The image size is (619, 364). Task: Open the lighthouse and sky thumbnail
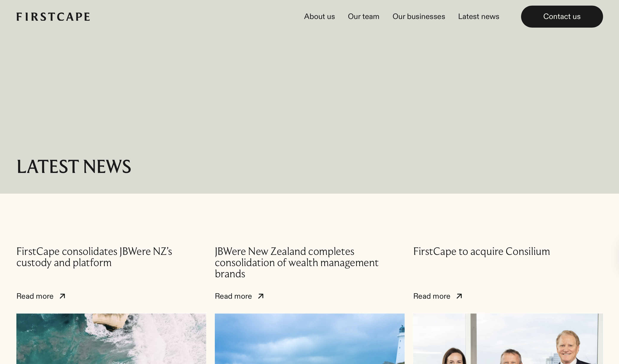pyautogui.click(x=309, y=339)
